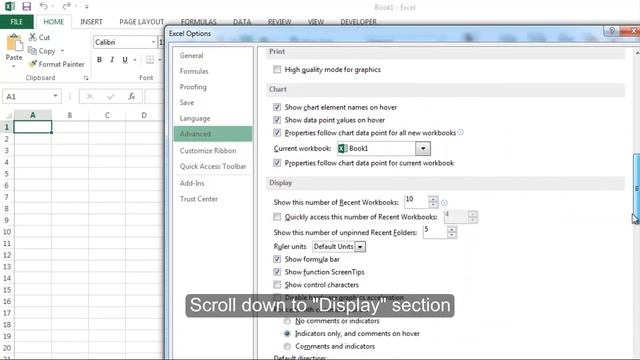
Task: Click the Borders icon in Font group
Action: pyautogui.click(x=150, y=60)
